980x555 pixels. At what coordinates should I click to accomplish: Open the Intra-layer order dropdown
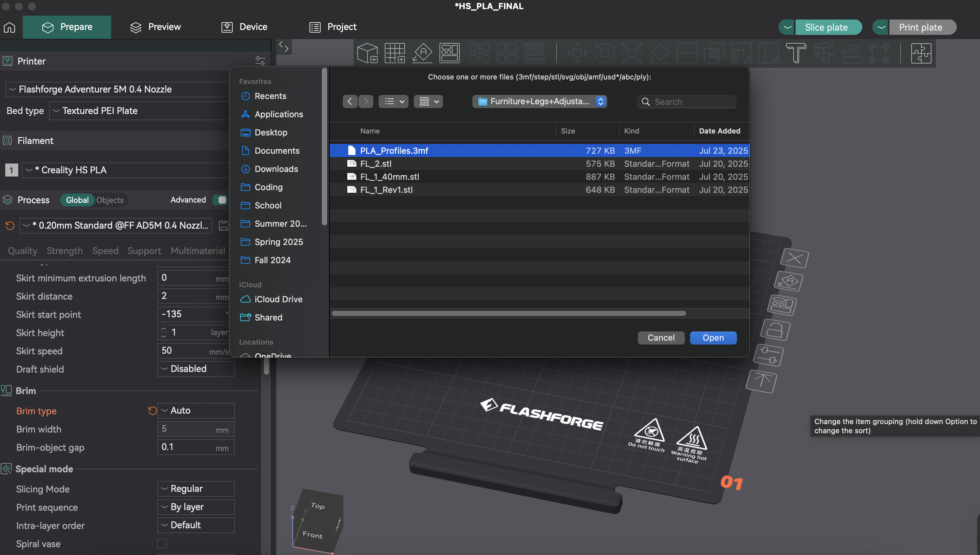coord(196,525)
